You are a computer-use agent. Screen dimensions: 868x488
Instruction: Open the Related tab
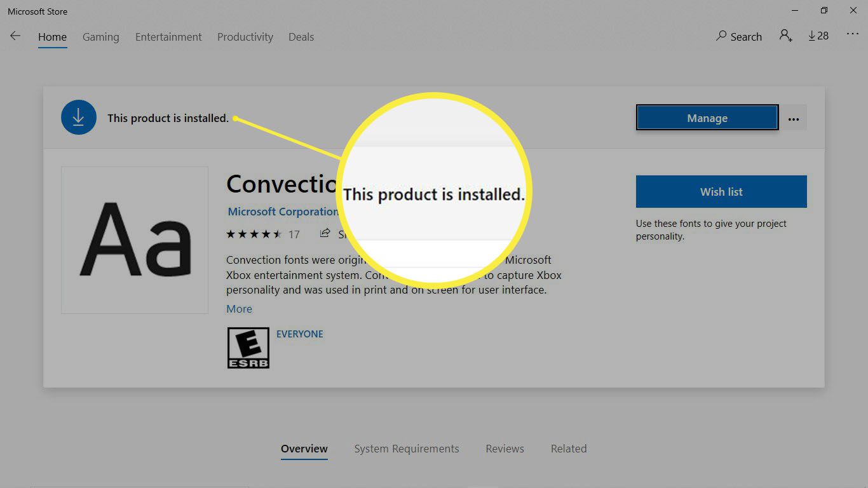coord(569,449)
